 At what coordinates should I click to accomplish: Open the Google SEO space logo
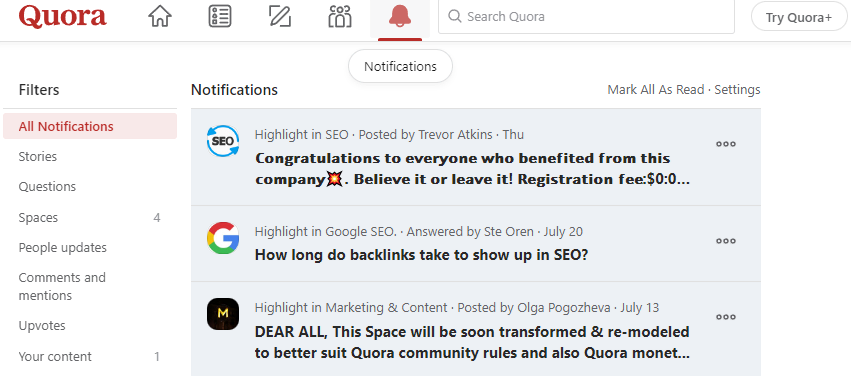223,238
